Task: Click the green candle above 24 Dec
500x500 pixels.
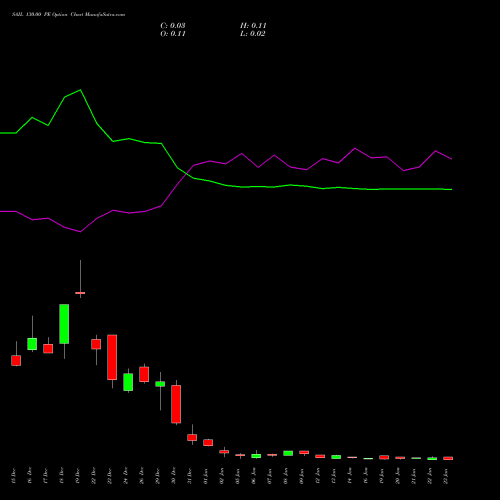Action: pos(128,382)
